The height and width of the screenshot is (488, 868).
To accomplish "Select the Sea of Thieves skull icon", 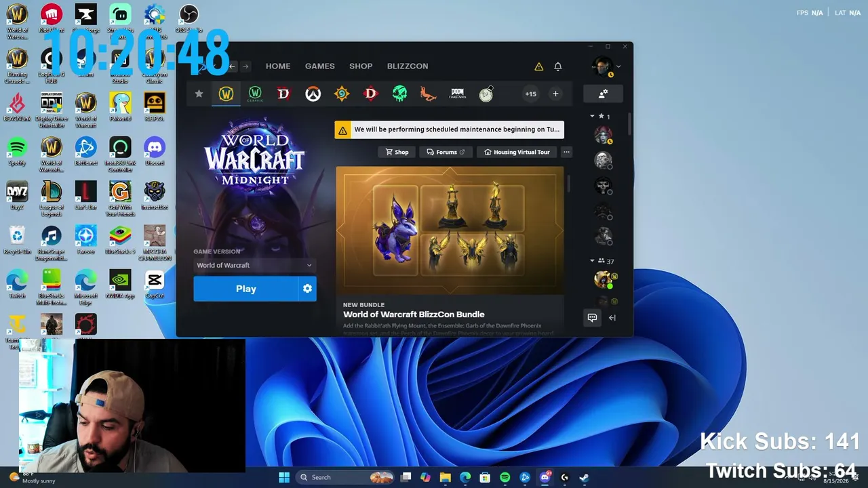I will pos(399,94).
